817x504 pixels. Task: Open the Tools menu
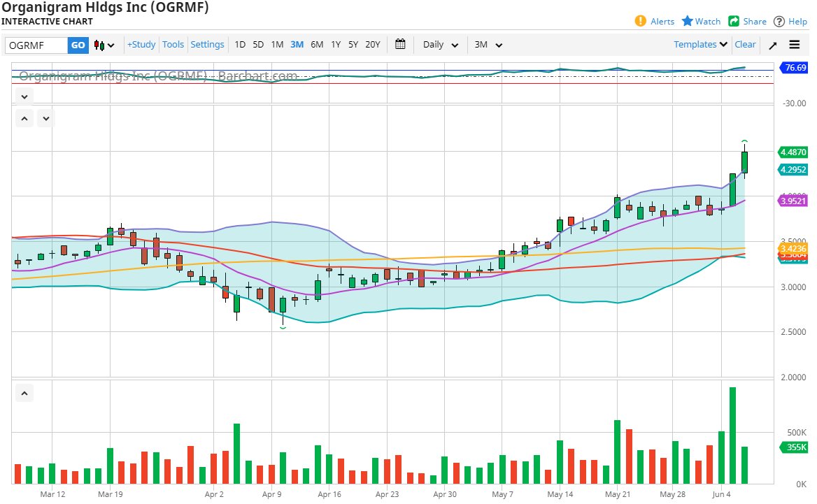(173, 45)
